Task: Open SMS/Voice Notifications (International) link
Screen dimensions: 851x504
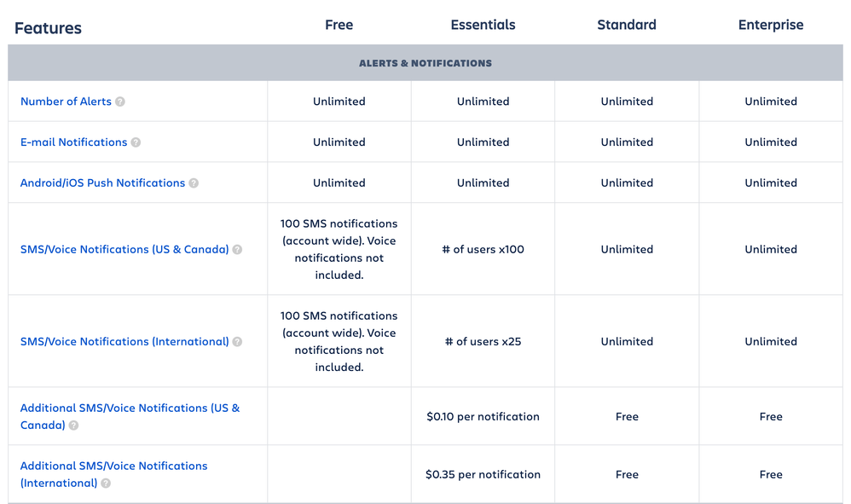Action: click(x=124, y=342)
